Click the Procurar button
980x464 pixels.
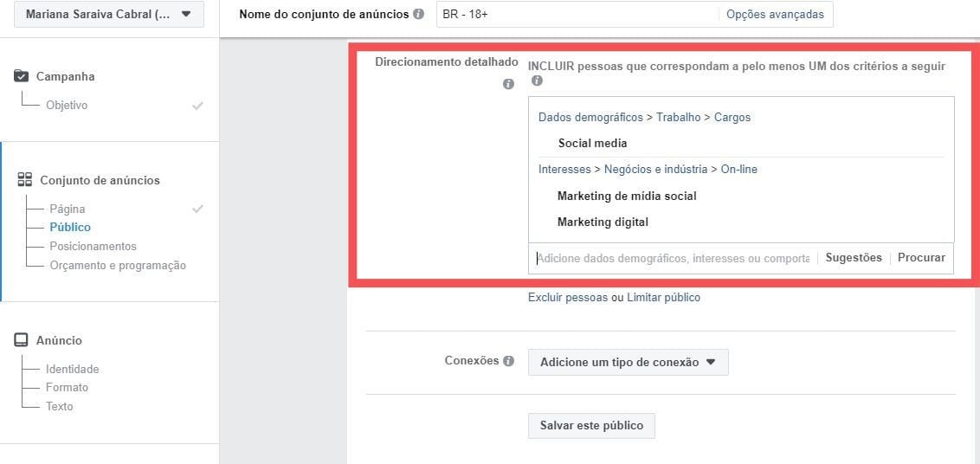pos(921,258)
